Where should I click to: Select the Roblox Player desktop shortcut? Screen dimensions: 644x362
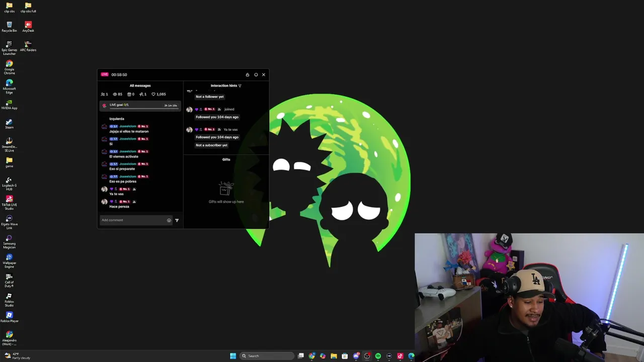(x=9, y=317)
